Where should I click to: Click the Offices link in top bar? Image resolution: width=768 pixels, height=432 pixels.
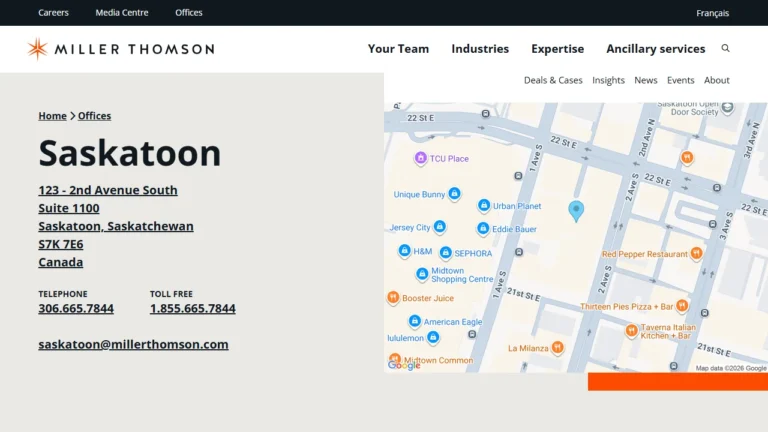[x=189, y=13]
